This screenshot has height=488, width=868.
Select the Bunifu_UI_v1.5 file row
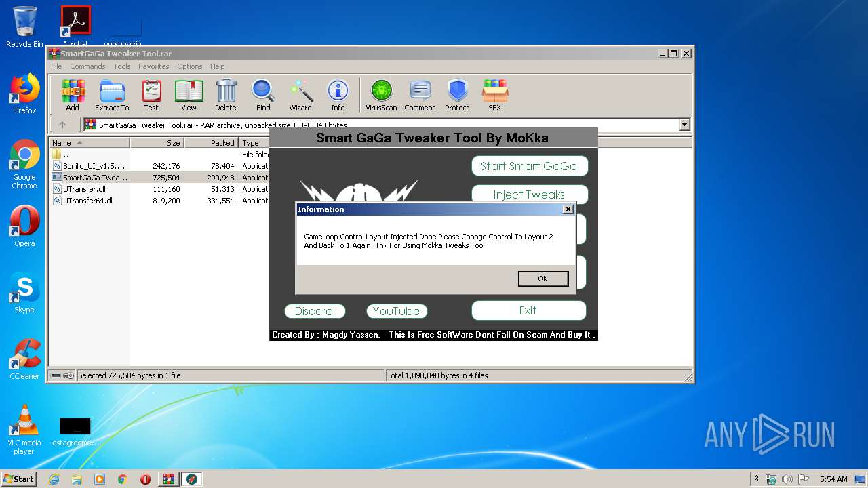point(159,166)
